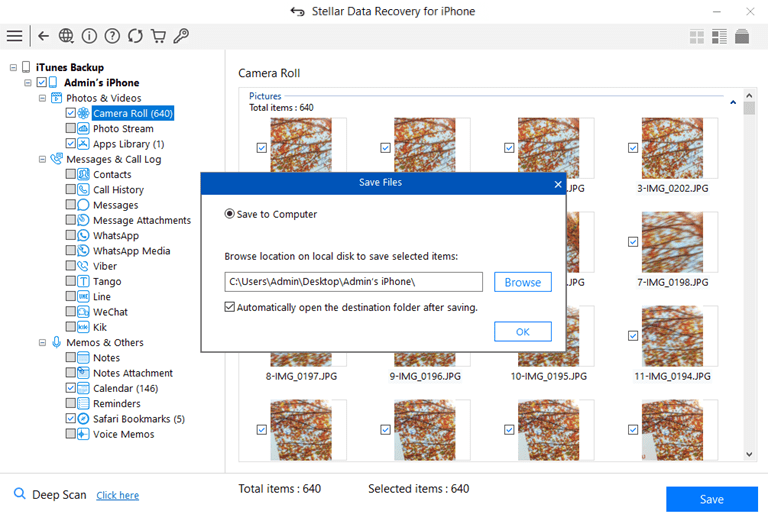Collapse the Photos & Videos group

click(43, 98)
